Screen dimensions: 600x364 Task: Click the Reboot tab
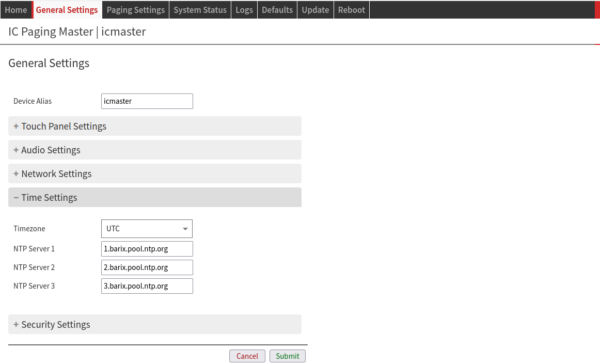(x=351, y=10)
